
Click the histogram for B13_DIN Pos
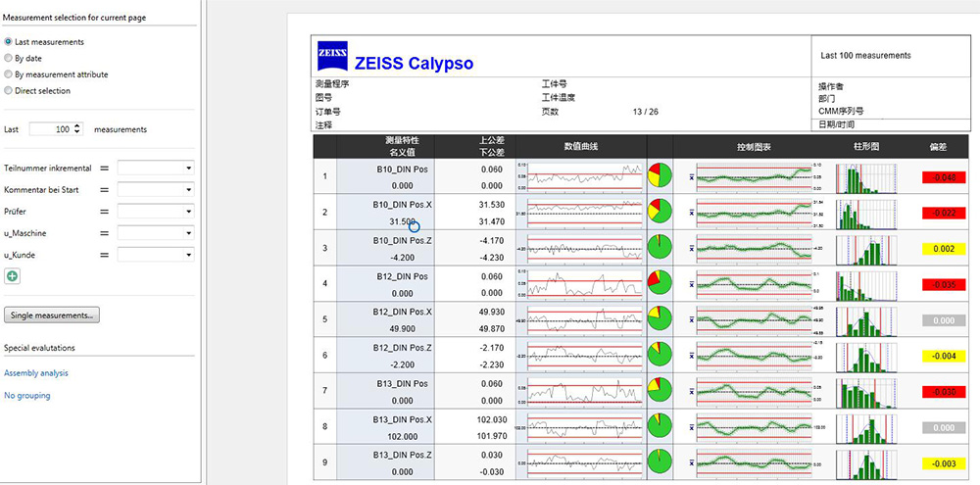click(x=866, y=392)
